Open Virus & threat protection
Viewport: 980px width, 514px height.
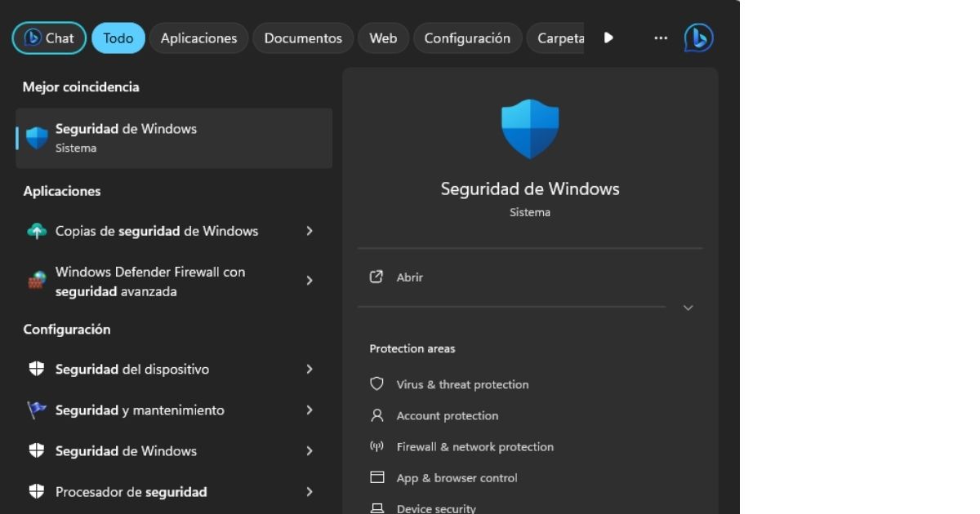click(462, 384)
